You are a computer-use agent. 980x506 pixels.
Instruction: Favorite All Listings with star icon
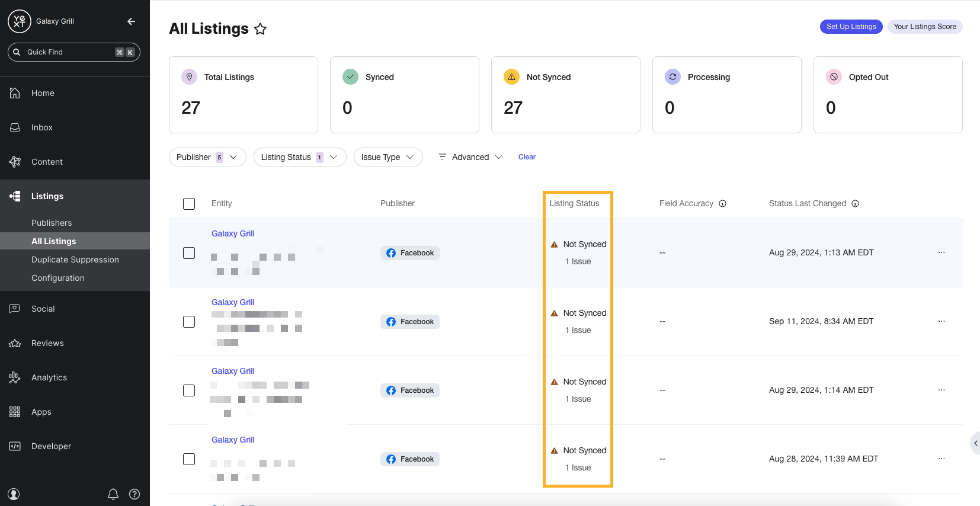click(x=260, y=29)
